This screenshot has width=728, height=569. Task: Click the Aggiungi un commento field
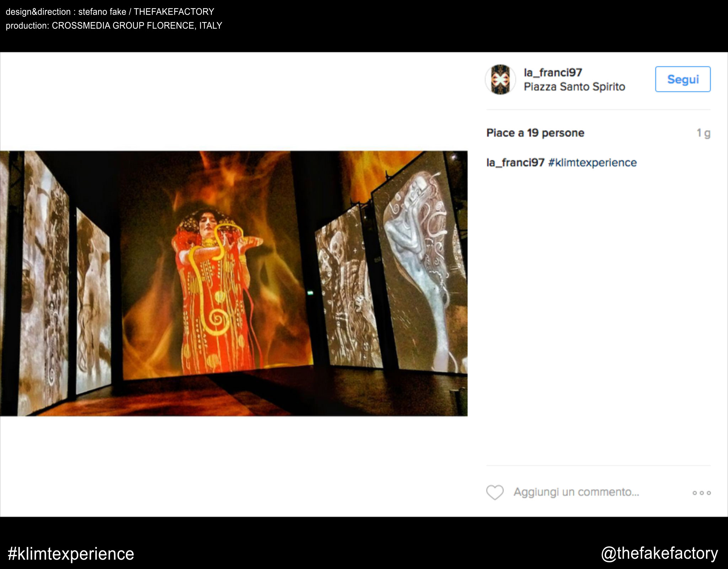point(576,492)
